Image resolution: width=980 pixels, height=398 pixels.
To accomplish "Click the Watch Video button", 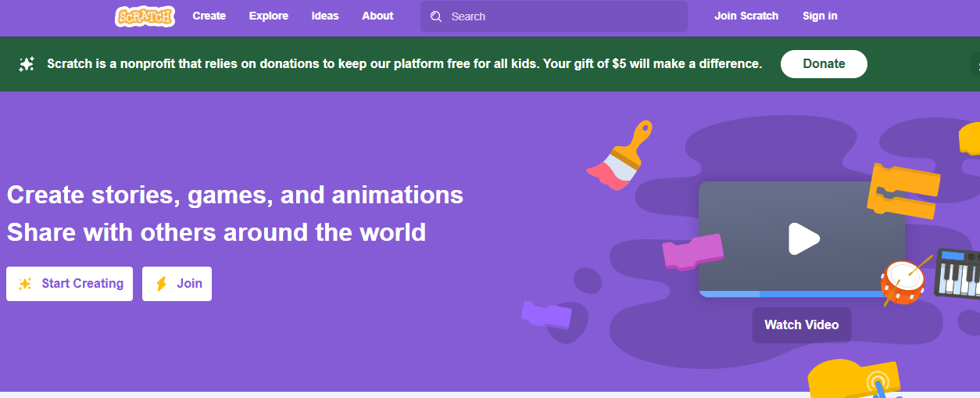I will [x=802, y=324].
